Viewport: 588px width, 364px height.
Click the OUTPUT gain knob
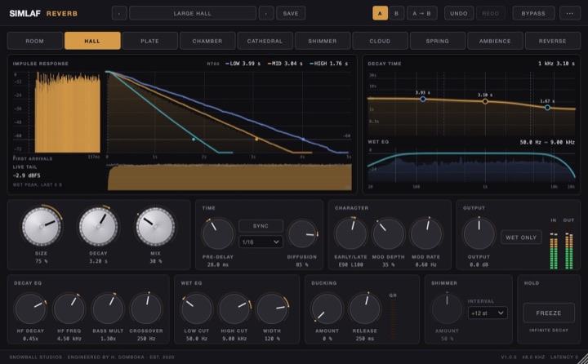tap(479, 233)
